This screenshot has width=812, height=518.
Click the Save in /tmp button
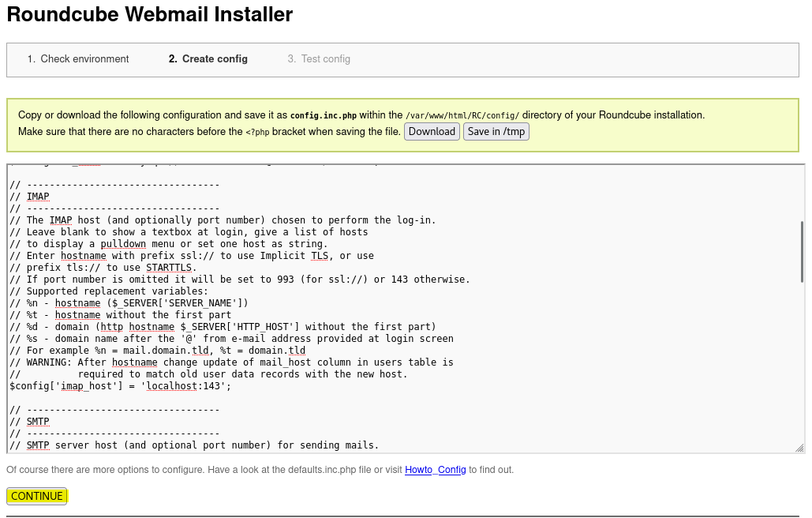pyautogui.click(x=496, y=132)
